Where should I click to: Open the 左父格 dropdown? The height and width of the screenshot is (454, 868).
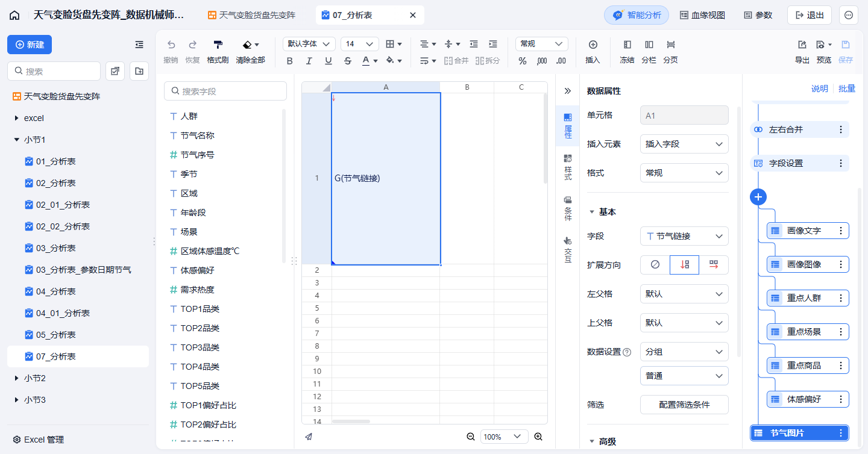(x=684, y=294)
